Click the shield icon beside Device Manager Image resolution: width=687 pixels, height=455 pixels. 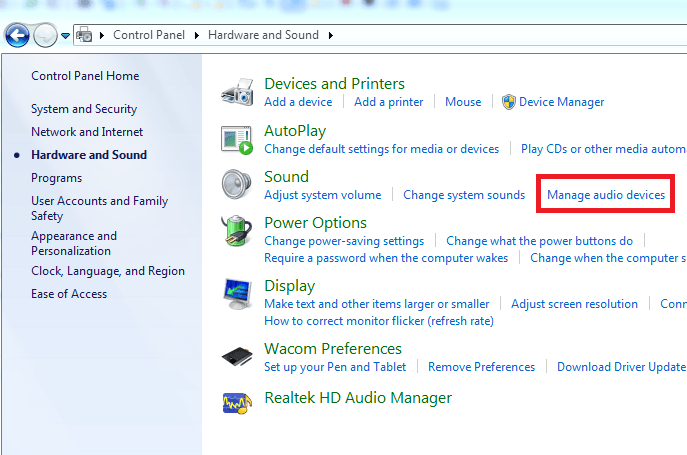coord(509,102)
